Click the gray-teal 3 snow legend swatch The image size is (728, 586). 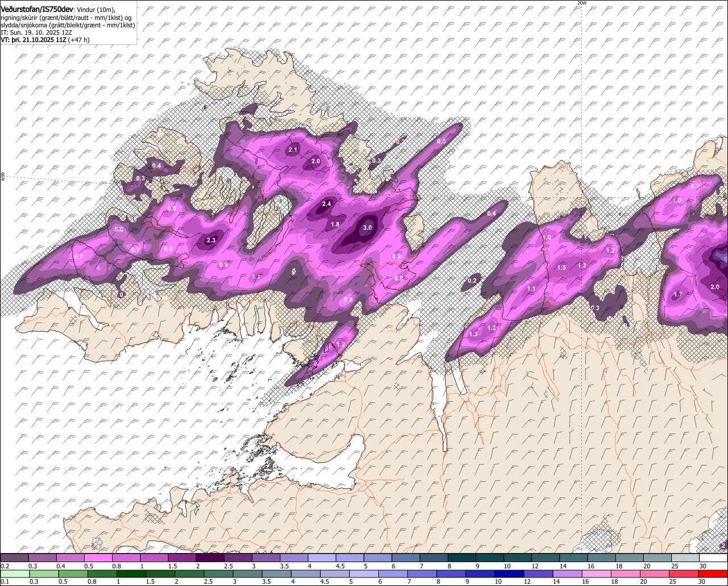[247, 573]
